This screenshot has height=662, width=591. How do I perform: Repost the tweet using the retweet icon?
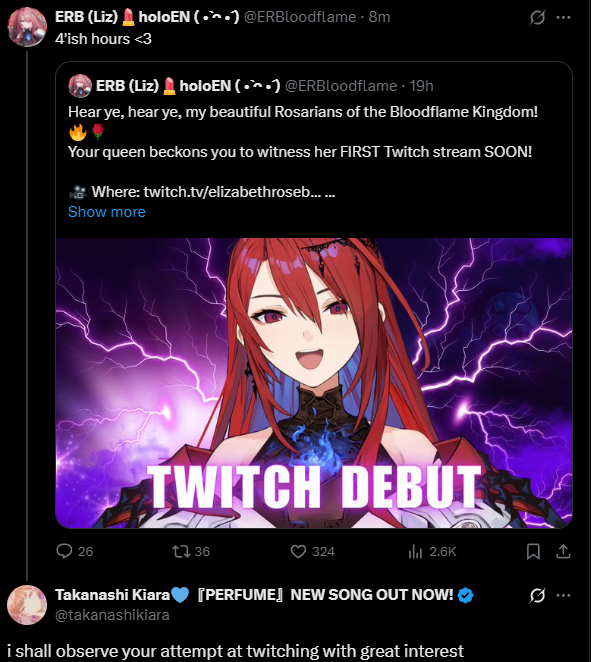(181, 551)
